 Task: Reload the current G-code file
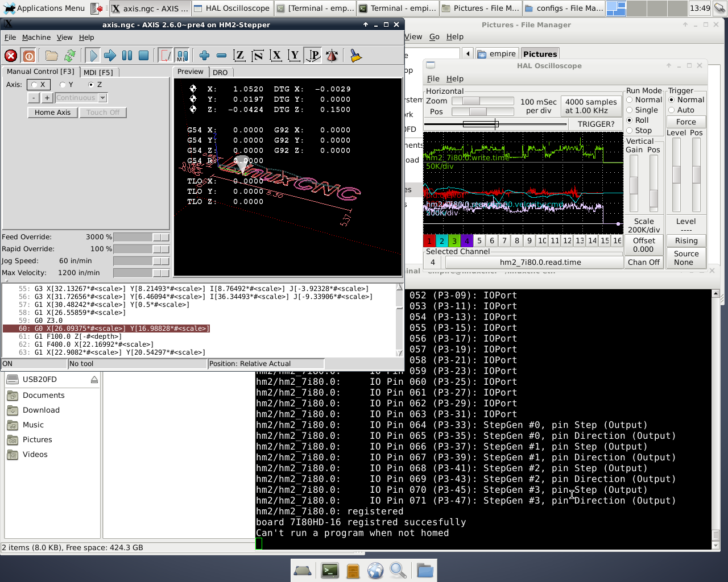[70, 56]
